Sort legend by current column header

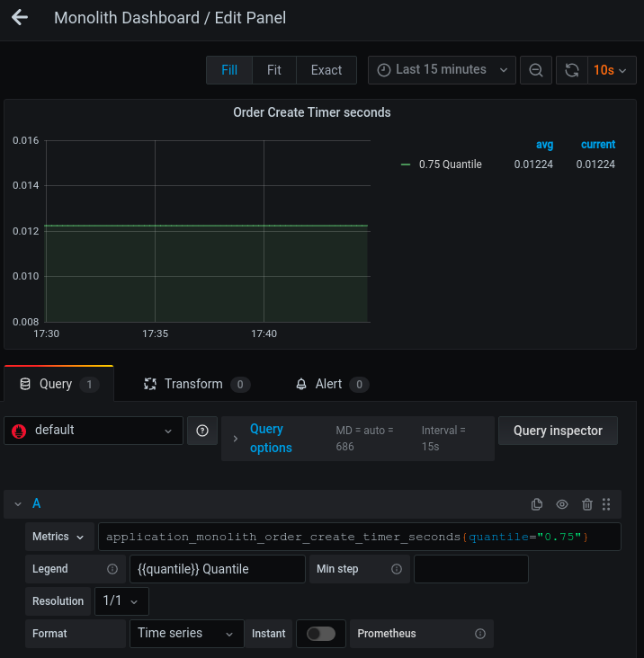tap(598, 145)
